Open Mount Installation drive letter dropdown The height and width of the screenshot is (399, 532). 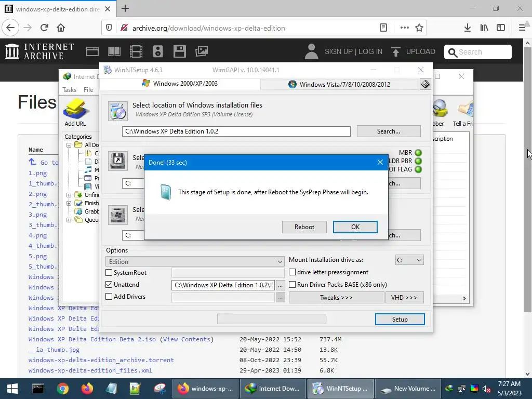point(409,260)
